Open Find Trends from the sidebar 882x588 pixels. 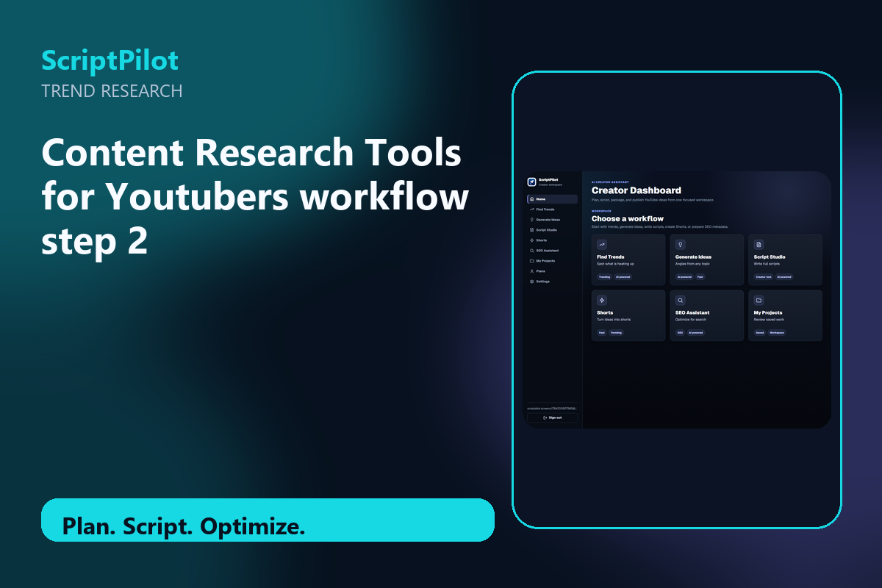(x=552, y=209)
